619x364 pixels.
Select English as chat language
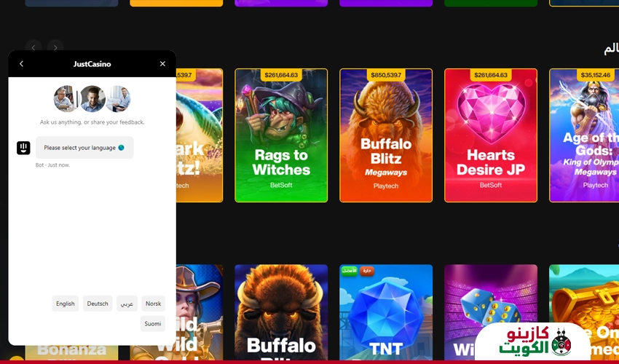pyautogui.click(x=66, y=304)
